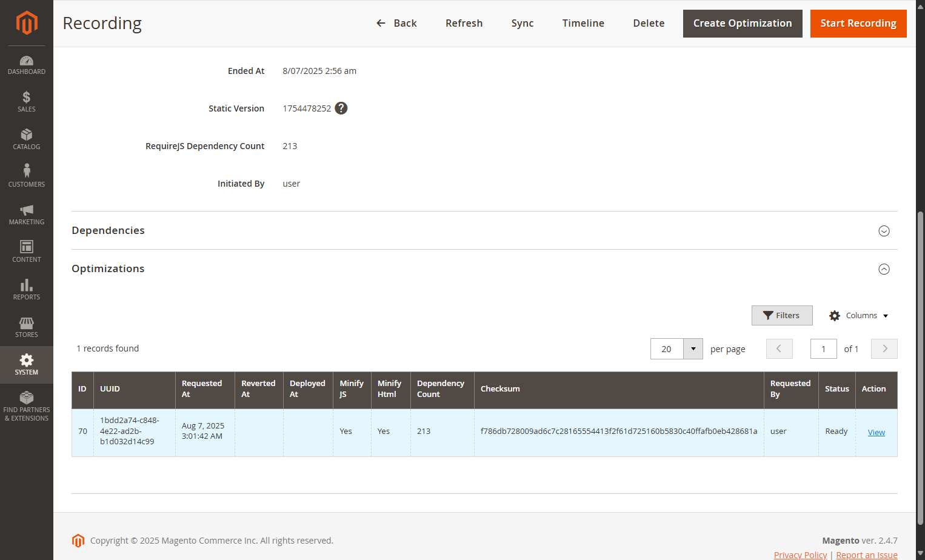Click the per page value field showing 20
Image resolution: width=925 pixels, height=560 pixels.
click(x=667, y=349)
